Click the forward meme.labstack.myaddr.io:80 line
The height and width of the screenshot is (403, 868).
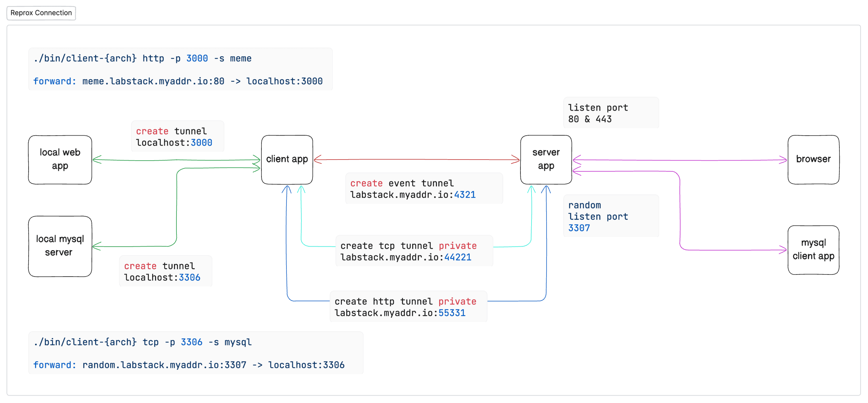(x=178, y=81)
